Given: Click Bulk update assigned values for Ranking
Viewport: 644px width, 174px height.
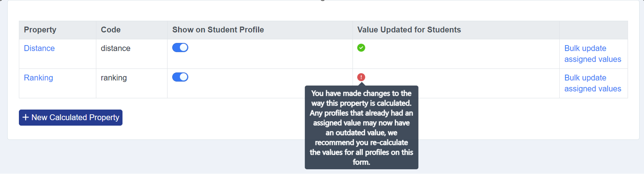Looking at the screenshot, I should click(593, 83).
